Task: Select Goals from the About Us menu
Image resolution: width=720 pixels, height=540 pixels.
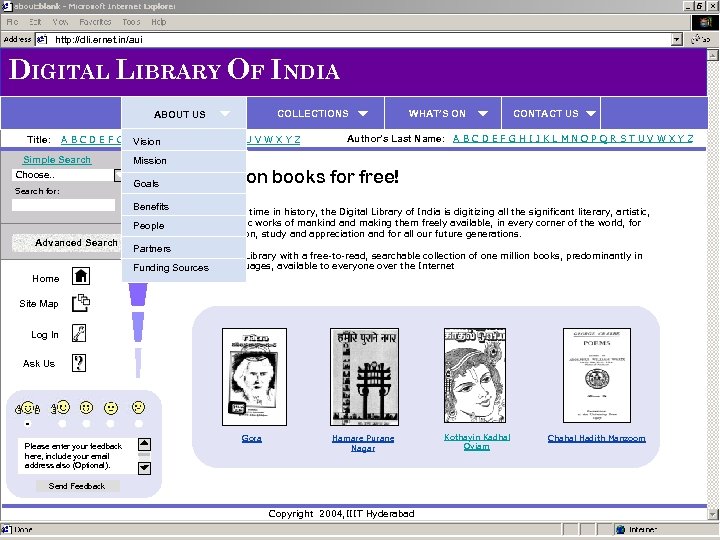Action: [184, 183]
